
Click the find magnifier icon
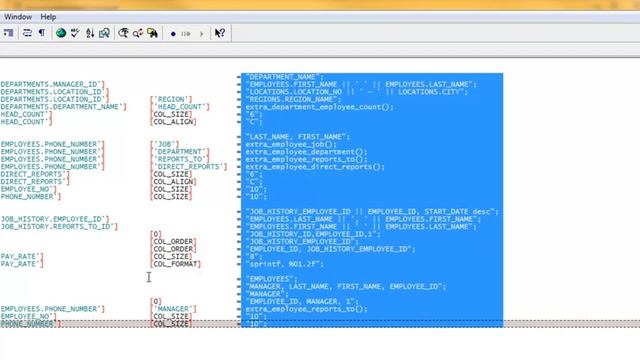click(123, 33)
